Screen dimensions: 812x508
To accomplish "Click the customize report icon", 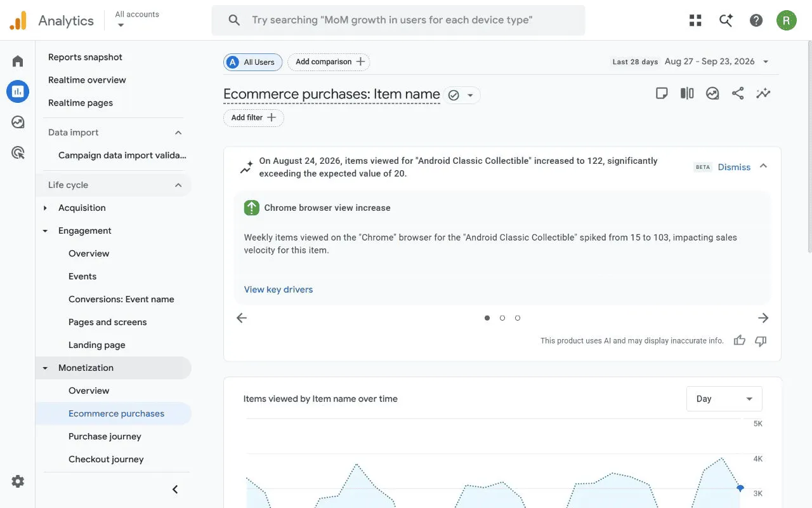I will 712,93.
